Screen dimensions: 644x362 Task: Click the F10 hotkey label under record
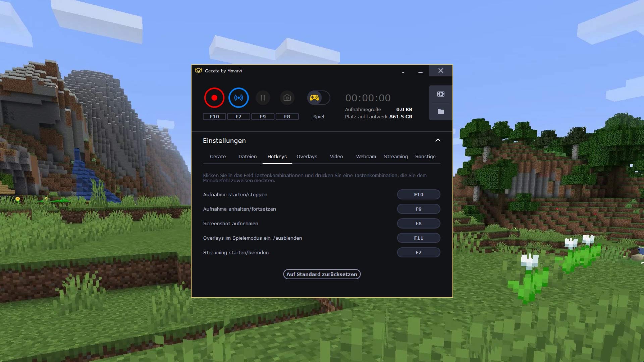tap(214, 117)
